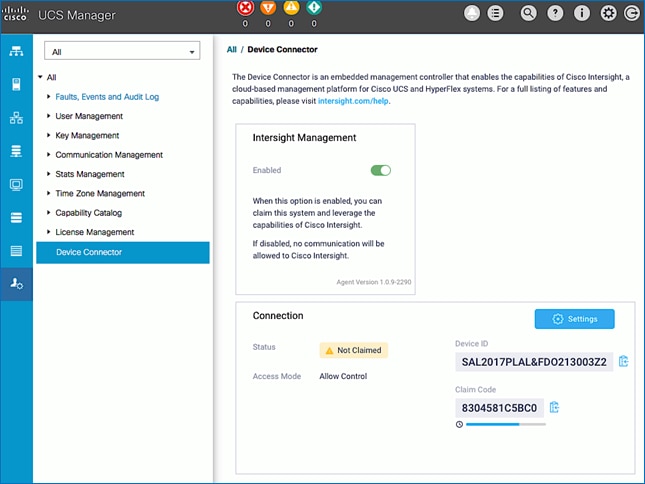
Task: Select Device Connector tree item
Action: (123, 252)
